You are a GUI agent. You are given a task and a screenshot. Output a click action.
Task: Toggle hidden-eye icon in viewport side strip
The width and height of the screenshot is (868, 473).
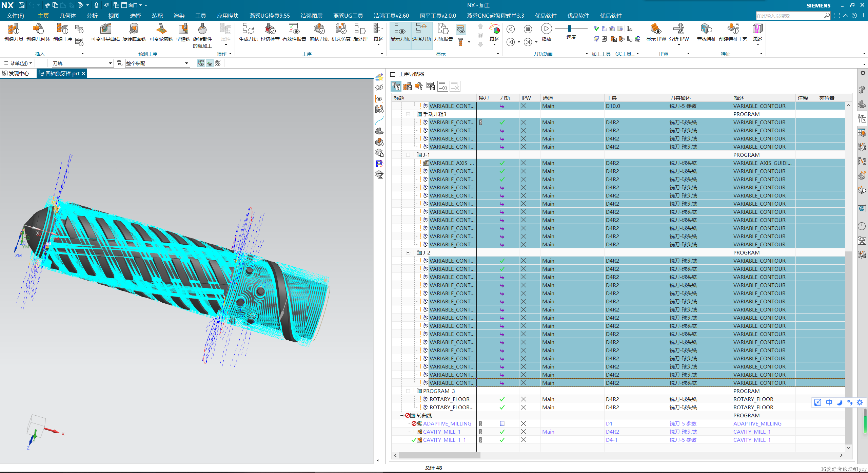pyautogui.click(x=379, y=88)
